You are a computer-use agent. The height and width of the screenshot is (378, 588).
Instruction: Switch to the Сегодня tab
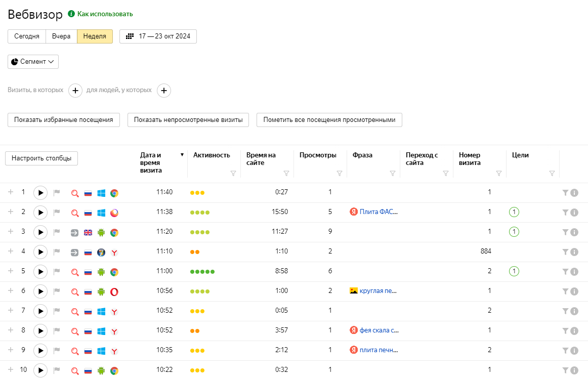pos(26,36)
